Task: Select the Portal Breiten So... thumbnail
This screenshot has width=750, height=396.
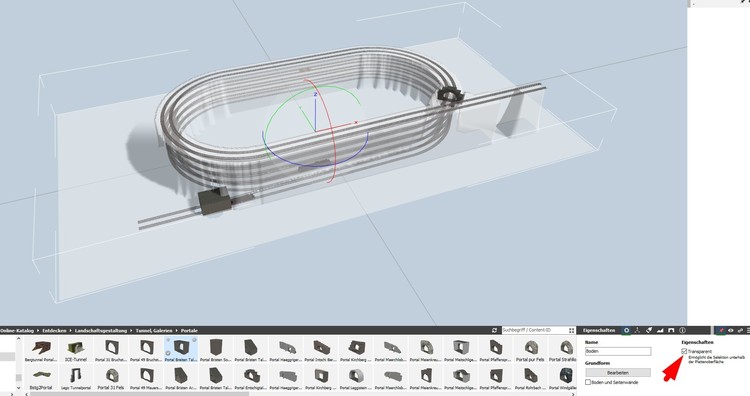Action: point(216,350)
